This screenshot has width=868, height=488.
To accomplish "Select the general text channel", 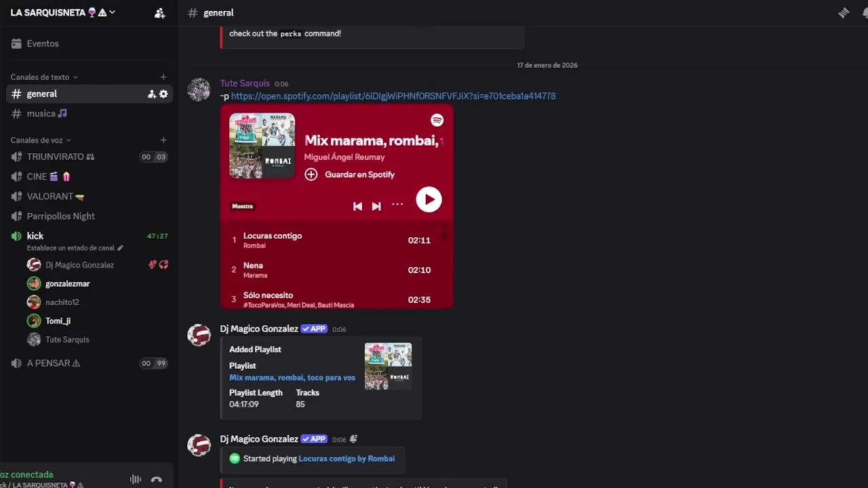I will tap(88, 94).
